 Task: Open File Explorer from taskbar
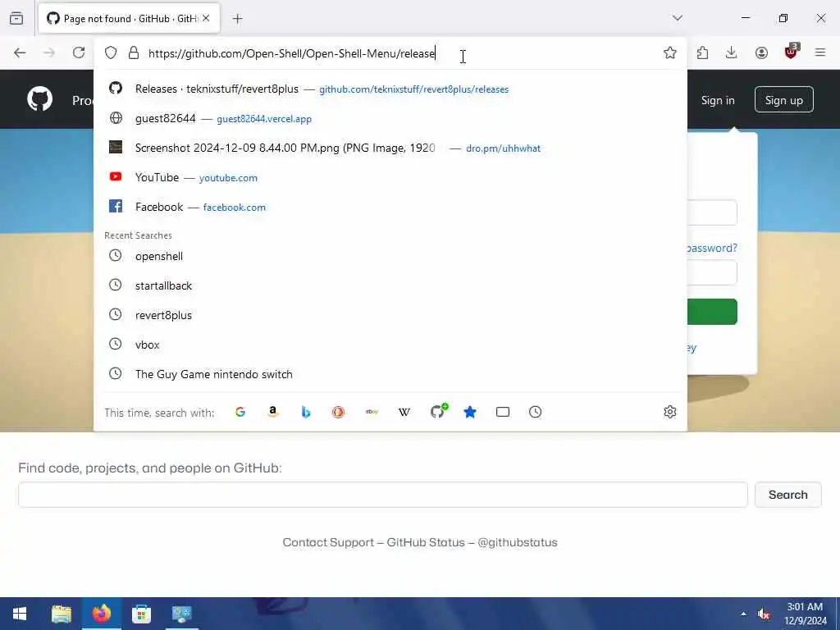click(62, 614)
